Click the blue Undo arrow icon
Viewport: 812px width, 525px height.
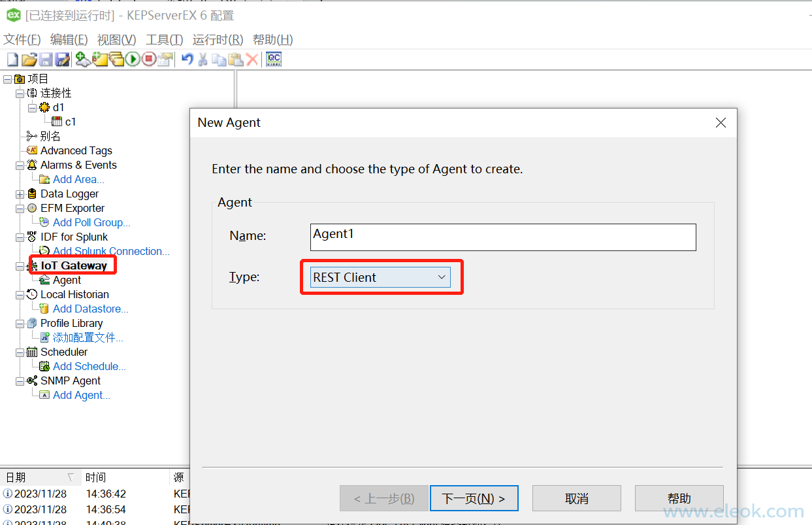[187, 60]
